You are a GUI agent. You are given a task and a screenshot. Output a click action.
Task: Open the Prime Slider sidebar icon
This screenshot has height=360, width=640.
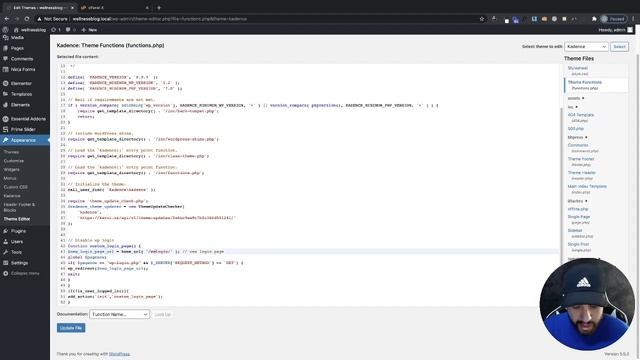(6, 129)
